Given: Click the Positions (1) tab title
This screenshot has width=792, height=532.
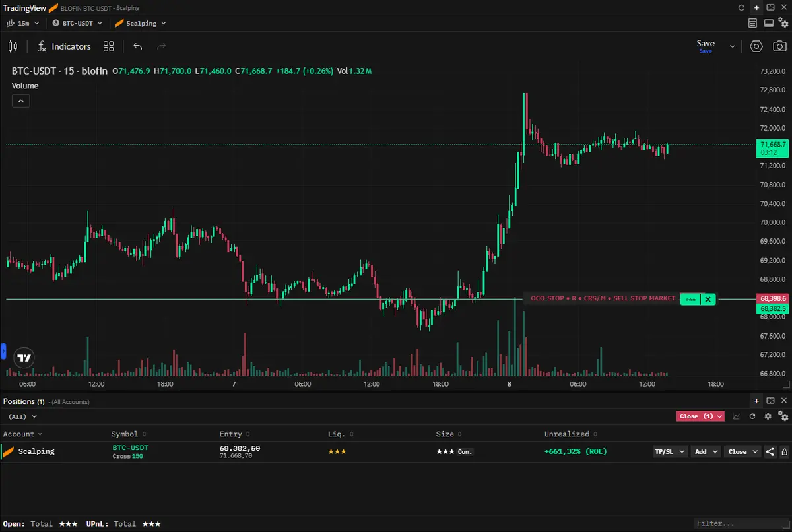Looking at the screenshot, I should [24, 401].
